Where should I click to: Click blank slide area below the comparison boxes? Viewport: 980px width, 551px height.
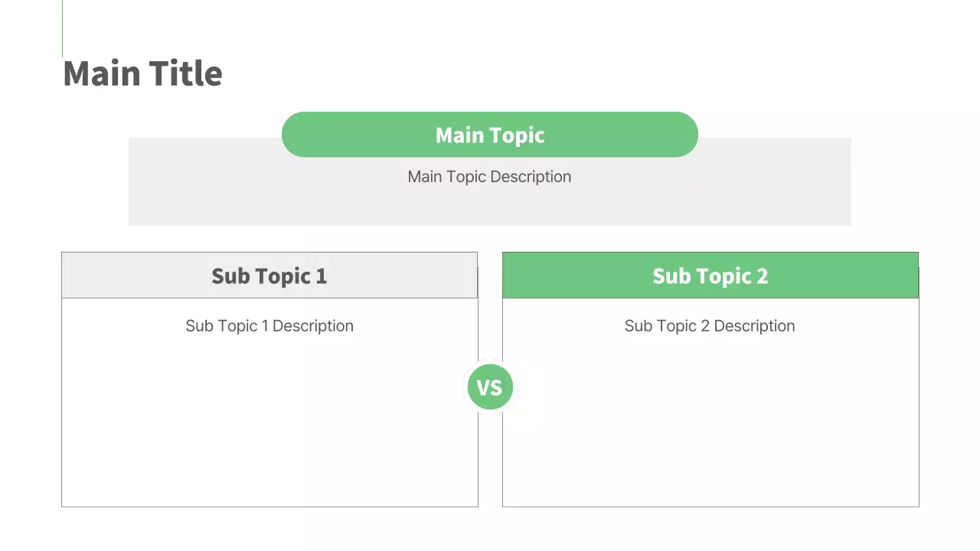490,530
